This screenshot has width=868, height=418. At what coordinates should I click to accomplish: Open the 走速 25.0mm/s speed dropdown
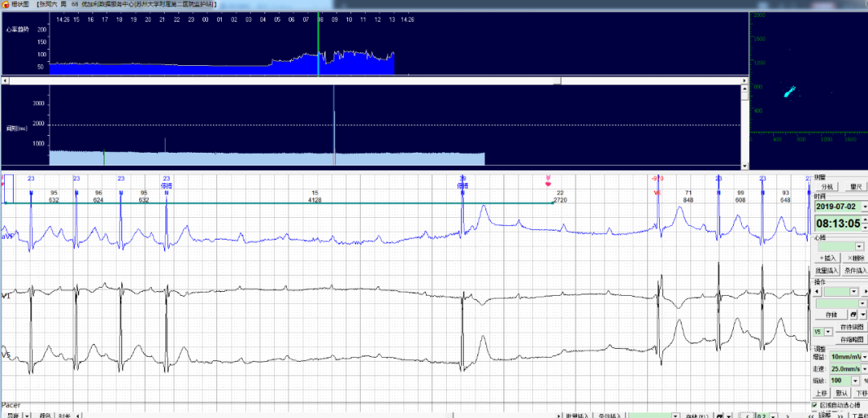(x=864, y=367)
